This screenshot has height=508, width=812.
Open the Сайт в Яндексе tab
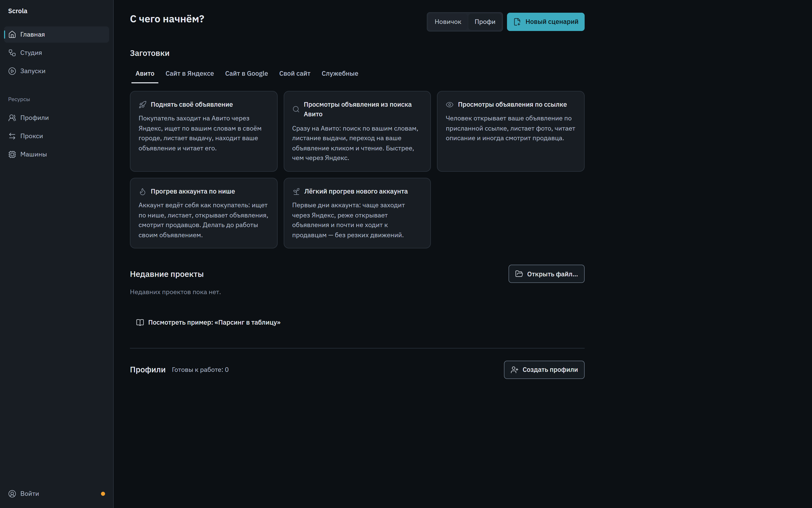pyautogui.click(x=190, y=74)
